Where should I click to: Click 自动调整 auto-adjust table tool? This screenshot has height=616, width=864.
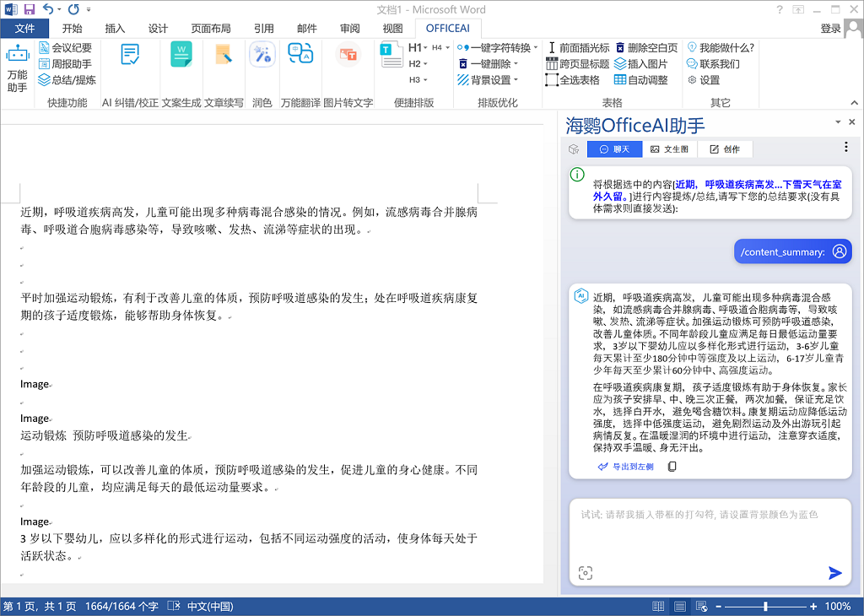(641, 80)
